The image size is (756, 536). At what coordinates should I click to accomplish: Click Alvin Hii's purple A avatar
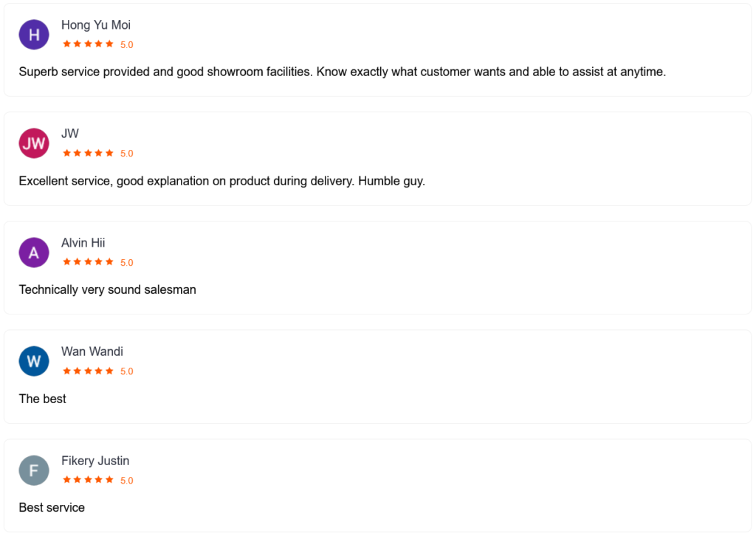(x=34, y=252)
